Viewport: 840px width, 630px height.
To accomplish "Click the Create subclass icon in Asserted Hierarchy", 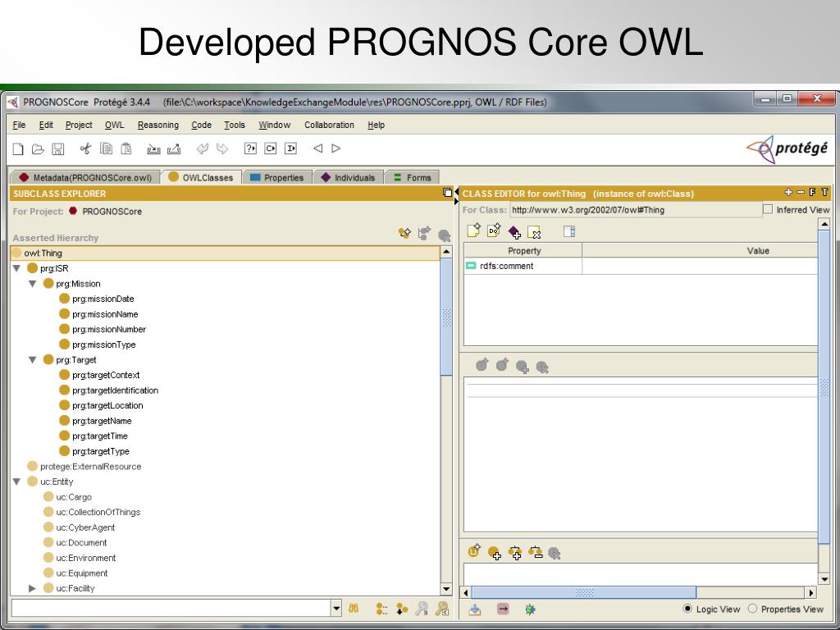I will tap(404, 233).
